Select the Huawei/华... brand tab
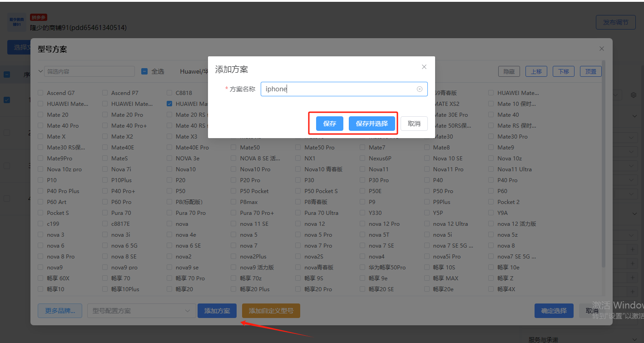The height and width of the screenshot is (343, 644). [194, 71]
